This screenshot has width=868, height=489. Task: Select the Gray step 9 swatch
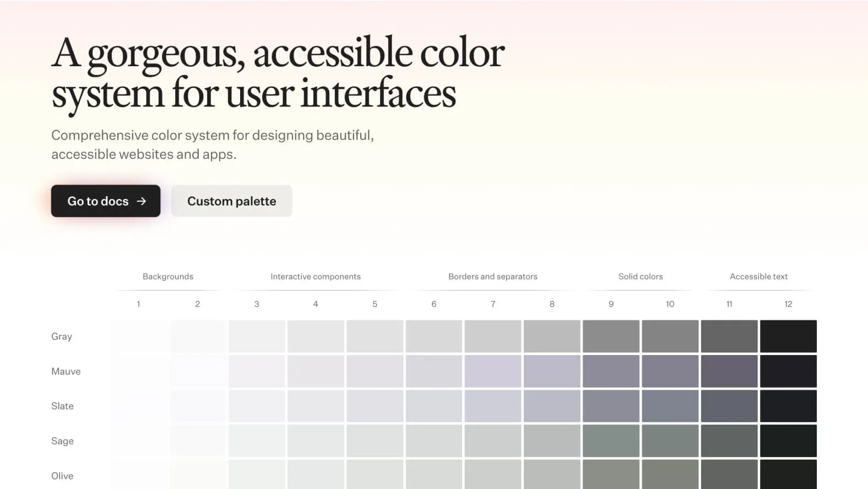pos(611,336)
